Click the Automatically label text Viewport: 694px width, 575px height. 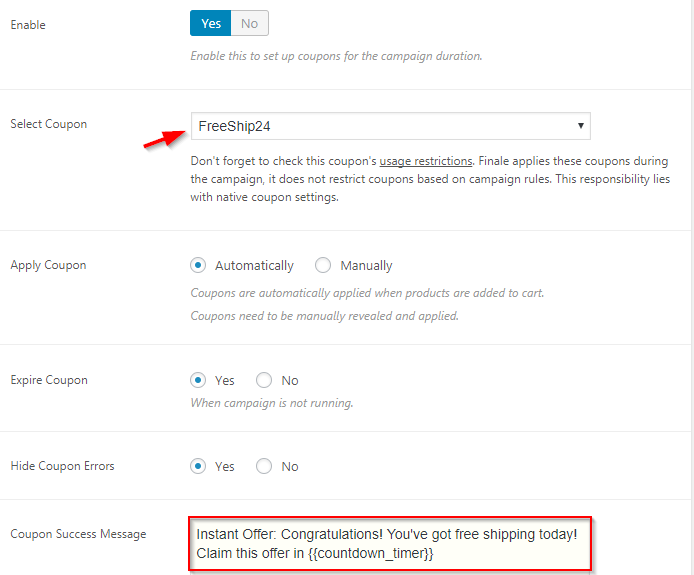pyautogui.click(x=254, y=266)
